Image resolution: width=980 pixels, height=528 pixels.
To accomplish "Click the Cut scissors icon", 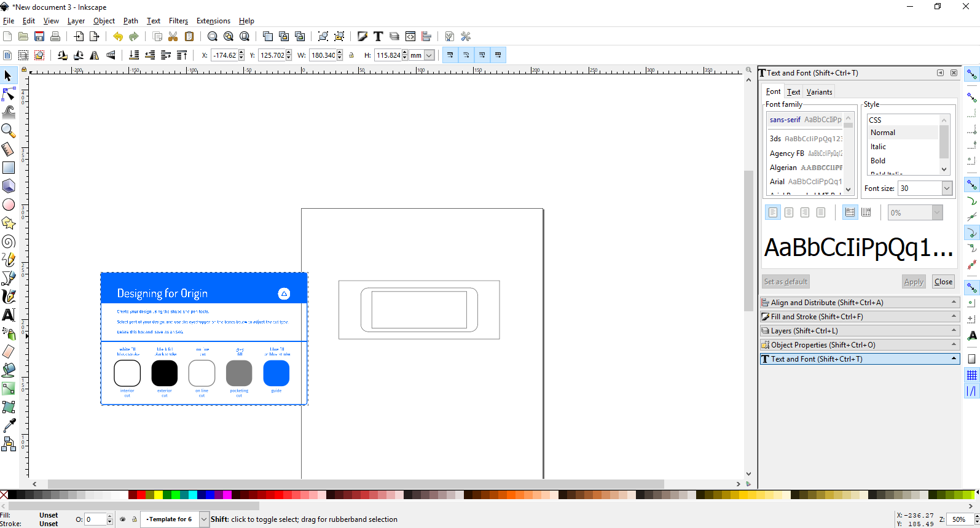I will [173, 36].
